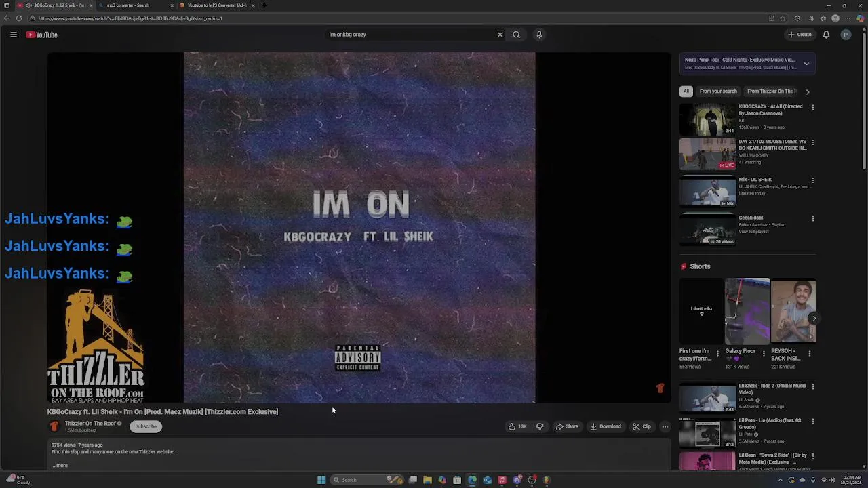
Task: Open options for the Moosetober live video
Action: (x=812, y=142)
